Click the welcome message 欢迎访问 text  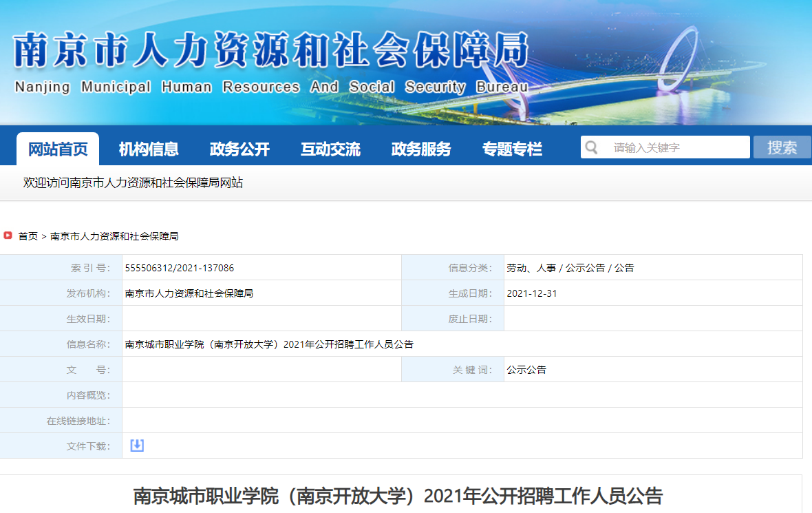tap(133, 182)
